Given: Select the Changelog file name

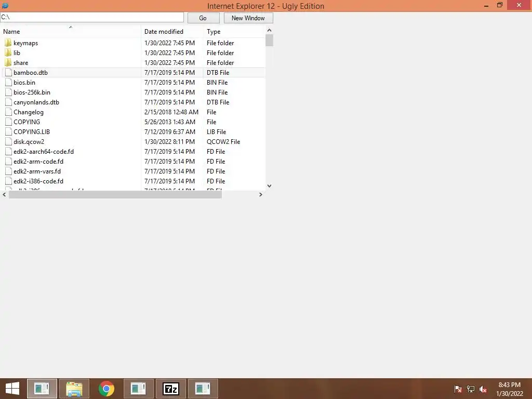Looking at the screenshot, I should pos(29,112).
